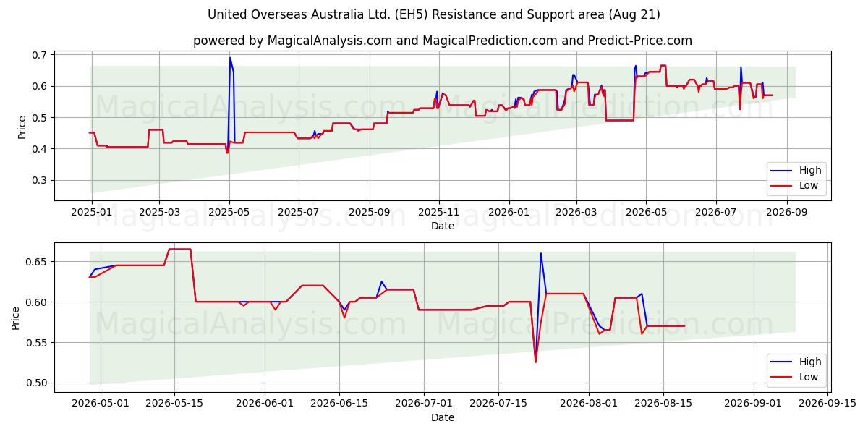
Task: Click the 'Date' x-axis label under the top chart
Action: tap(443, 226)
